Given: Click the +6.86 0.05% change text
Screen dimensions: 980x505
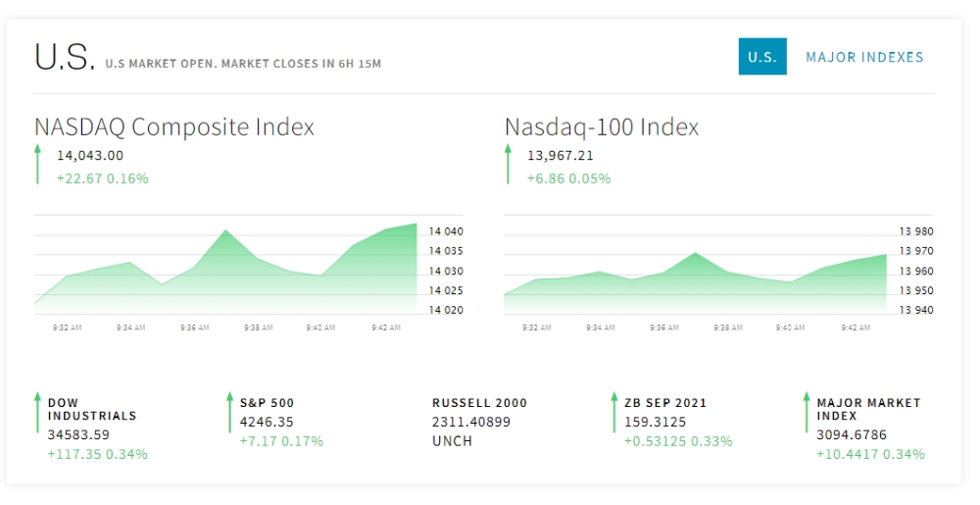Looking at the screenshot, I should [568, 178].
